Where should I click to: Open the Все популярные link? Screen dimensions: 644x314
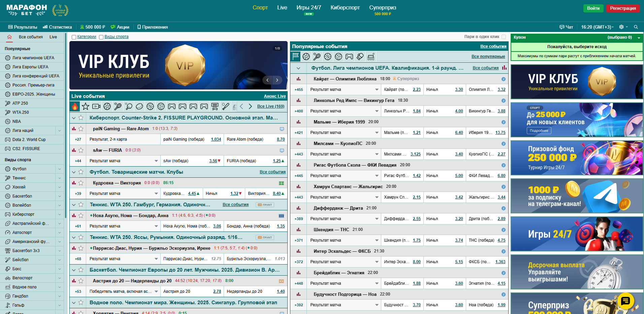tap(488, 57)
